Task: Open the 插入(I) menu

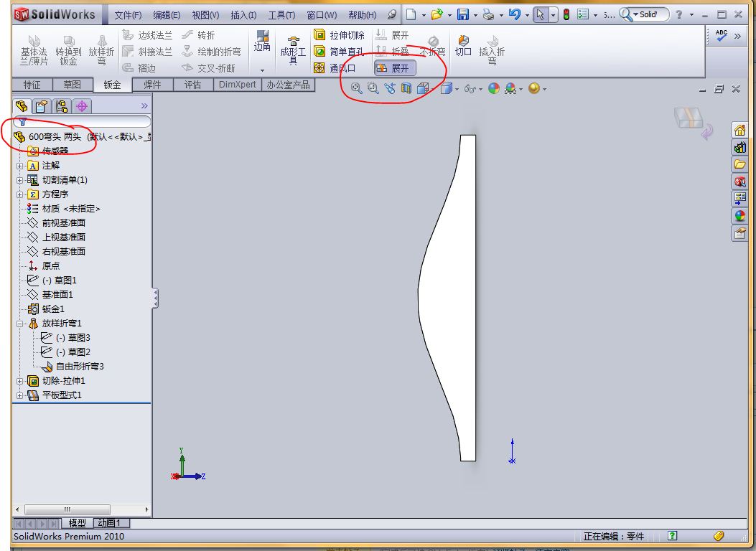Action: (243, 15)
